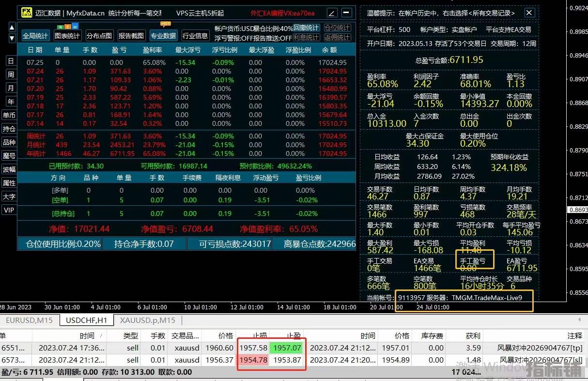Sort trade list by 获利 column header
Screen dimensions: 588x381
point(473,335)
